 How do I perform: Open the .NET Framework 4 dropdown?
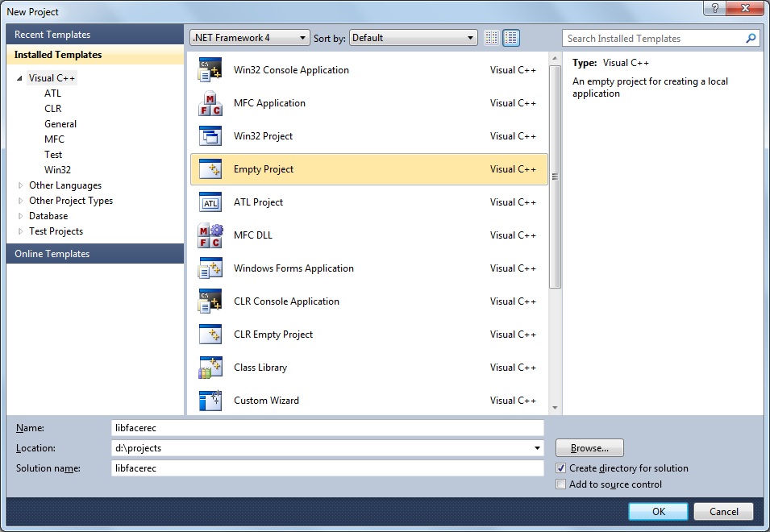click(249, 38)
